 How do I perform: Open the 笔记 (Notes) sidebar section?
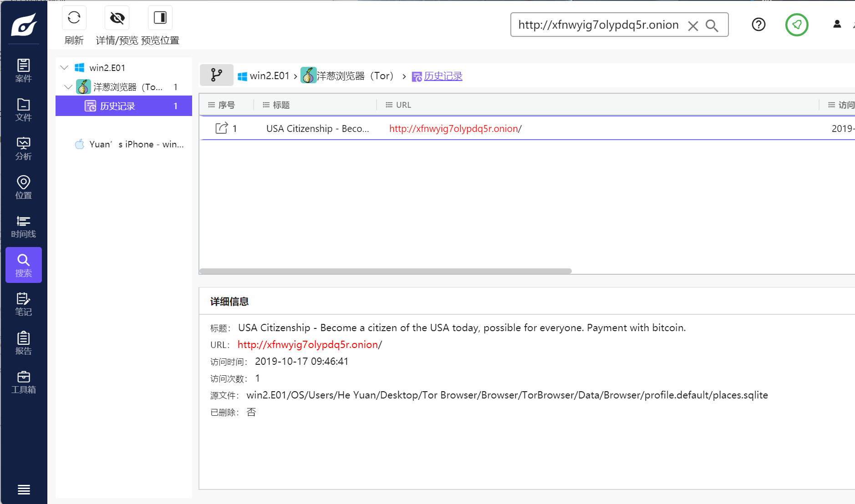(24, 304)
